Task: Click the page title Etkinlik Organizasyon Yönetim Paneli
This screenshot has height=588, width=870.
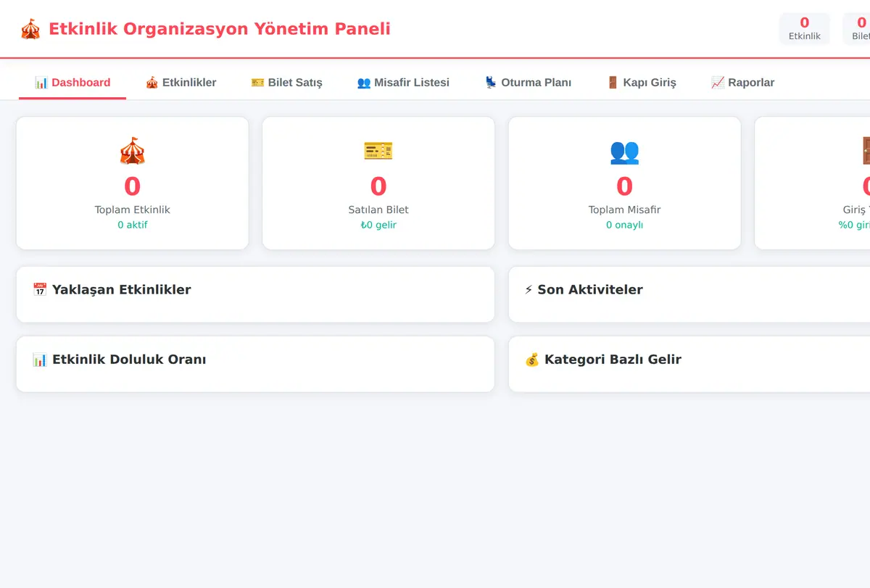Action: [x=220, y=29]
